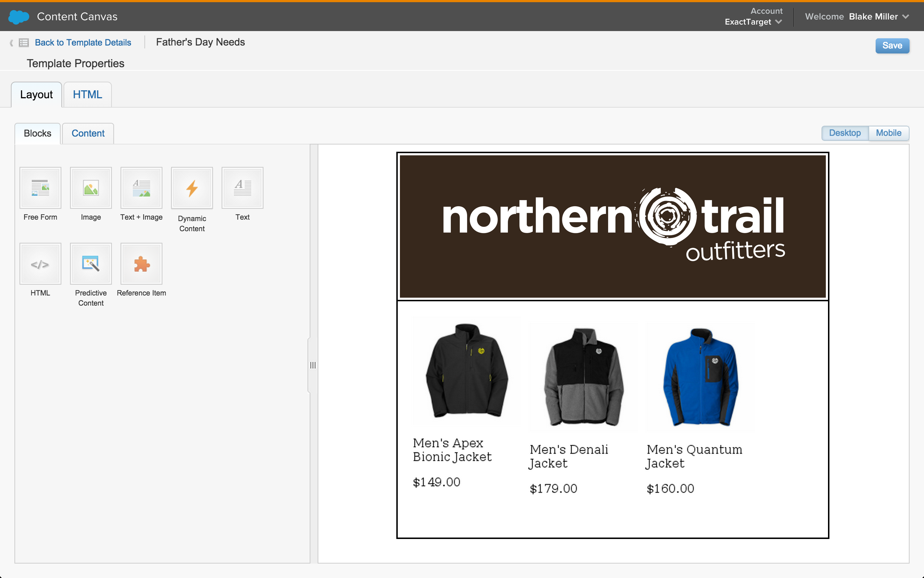Click the "$179.00" price

pyautogui.click(x=553, y=488)
